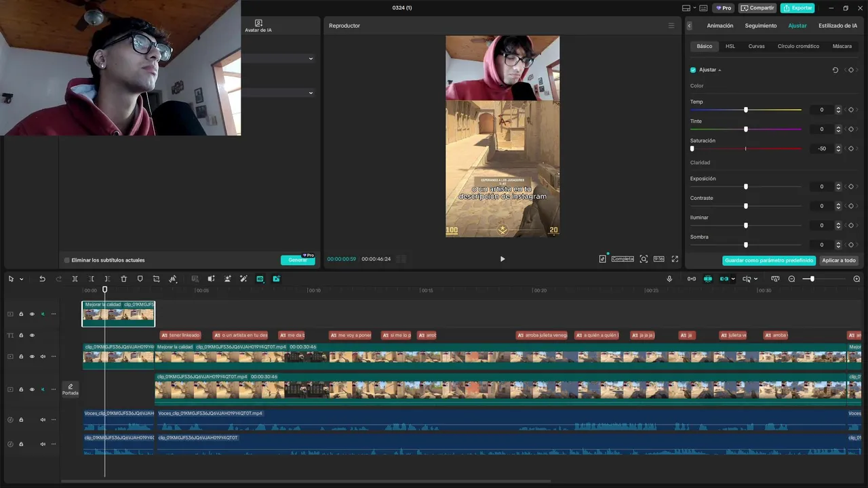Click the player zoom-fit scan icon

coord(644,259)
